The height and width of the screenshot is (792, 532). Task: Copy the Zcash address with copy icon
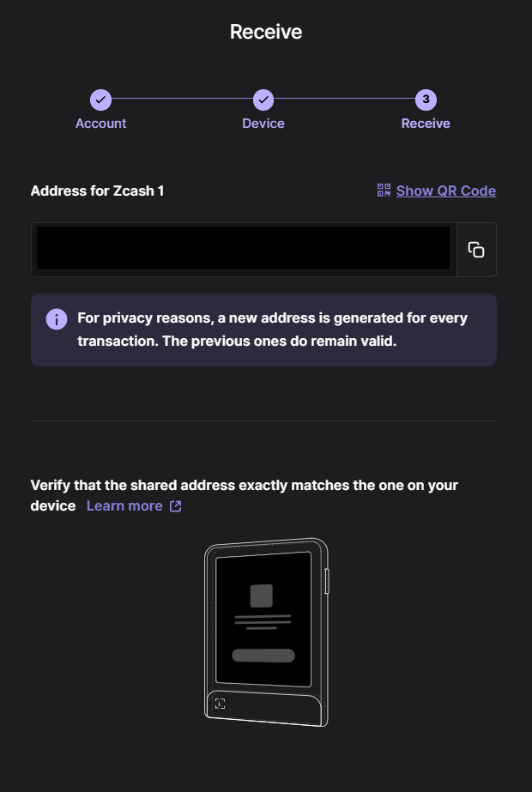(476, 250)
